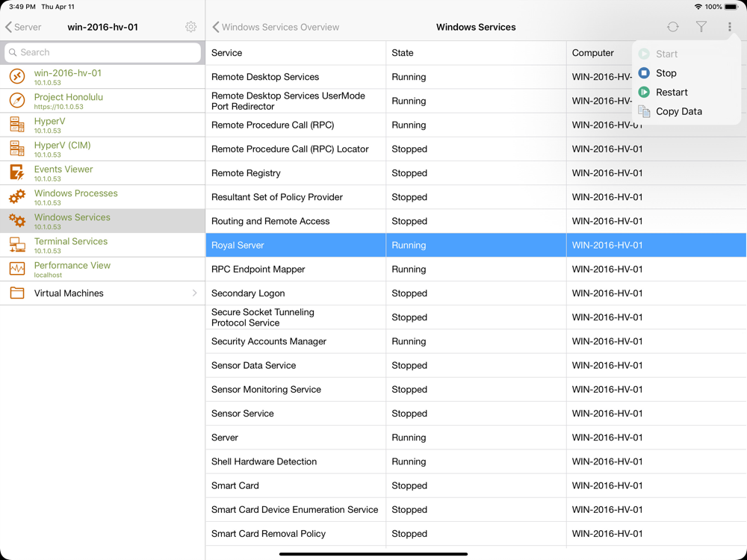This screenshot has width=747, height=560.
Task: Click the three-dot more options icon
Action: [x=729, y=27]
